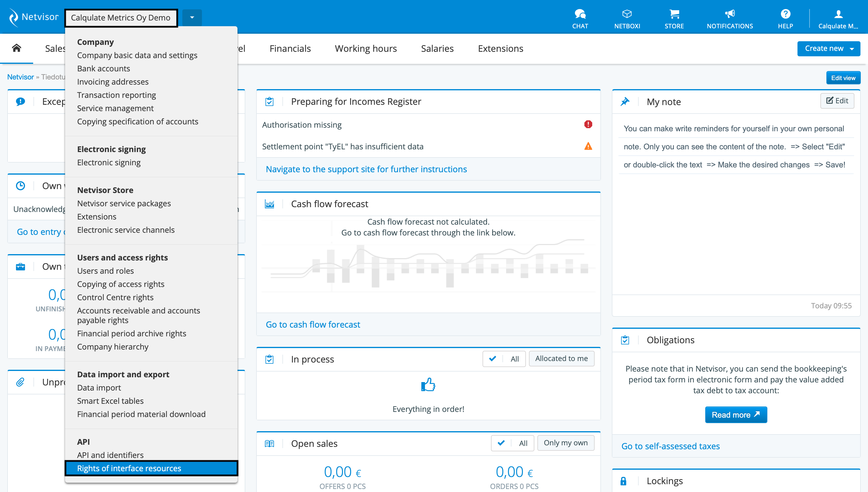
Task: Click the user profile icon
Action: point(838,14)
